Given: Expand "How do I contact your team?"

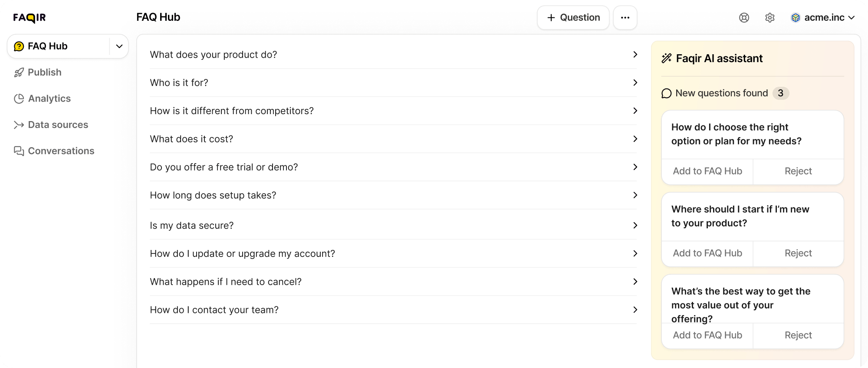Looking at the screenshot, I should (635, 310).
